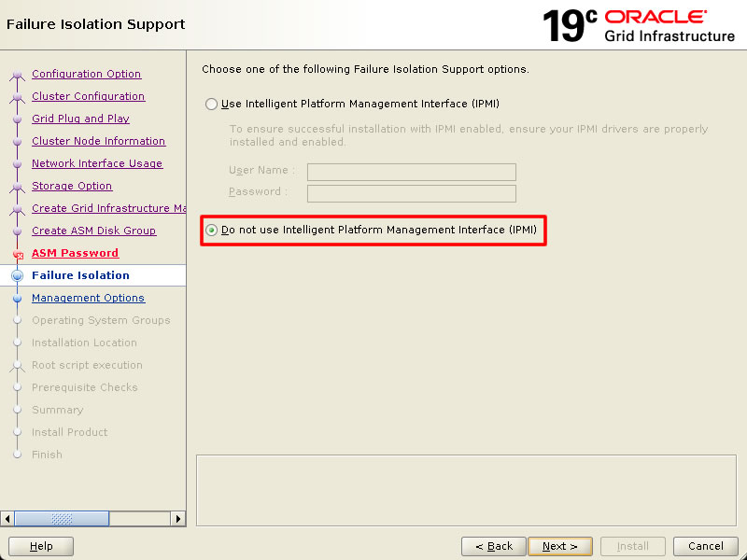Image resolution: width=747 pixels, height=560 pixels.
Task: Click the Failure Isolation current step bullet
Action: point(17,275)
